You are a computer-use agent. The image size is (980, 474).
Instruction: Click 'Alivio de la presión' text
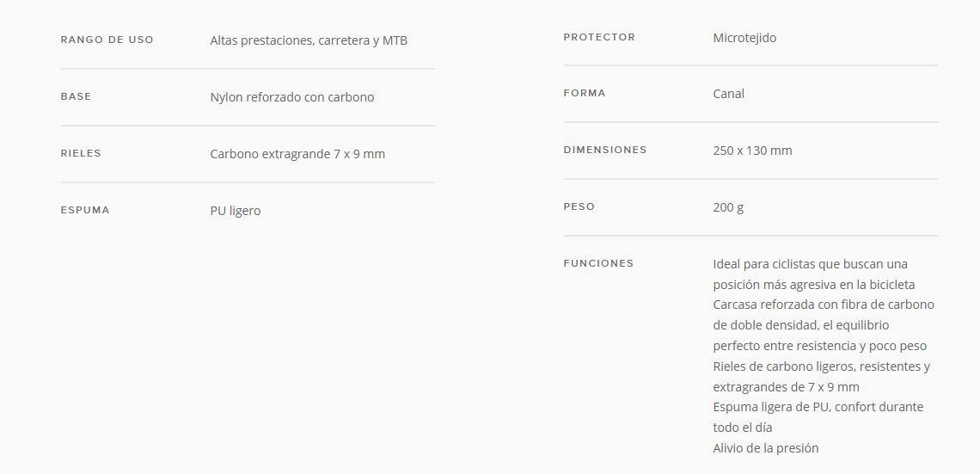[x=766, y=448]
